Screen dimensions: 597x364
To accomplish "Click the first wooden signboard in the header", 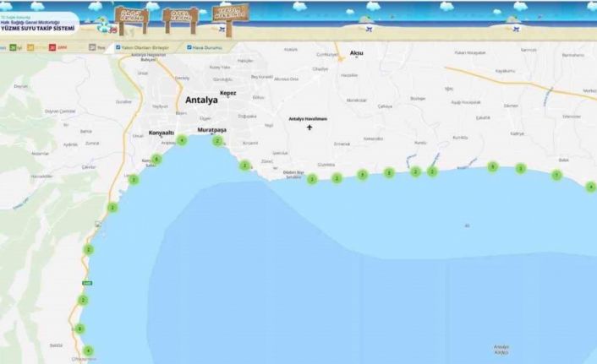I will (x=131, y=17).
